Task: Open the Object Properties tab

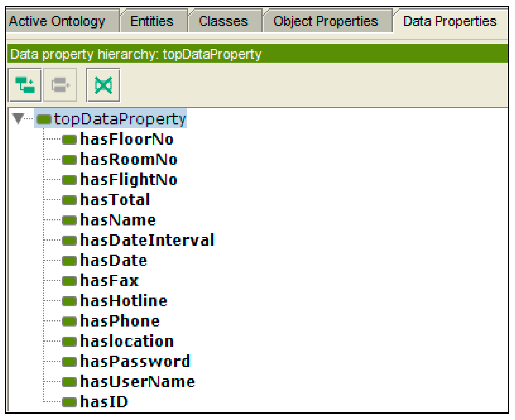Action: 326,21
